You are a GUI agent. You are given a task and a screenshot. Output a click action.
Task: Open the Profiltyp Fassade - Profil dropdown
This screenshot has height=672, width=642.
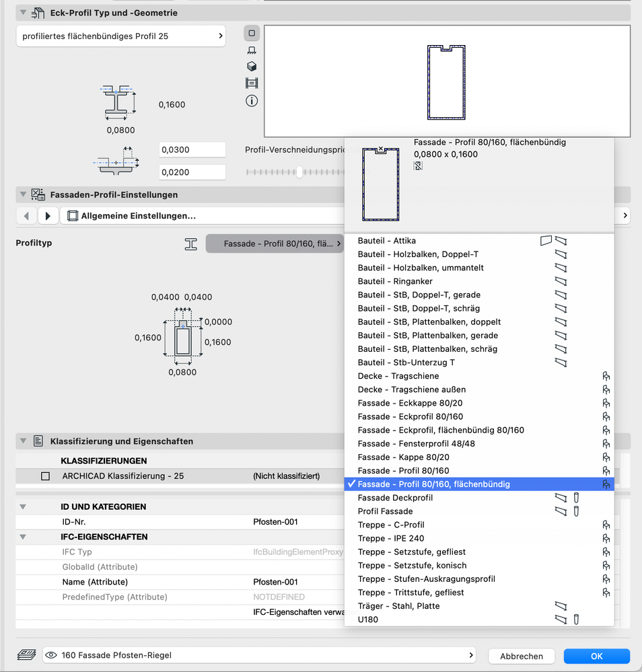(275, 244)
